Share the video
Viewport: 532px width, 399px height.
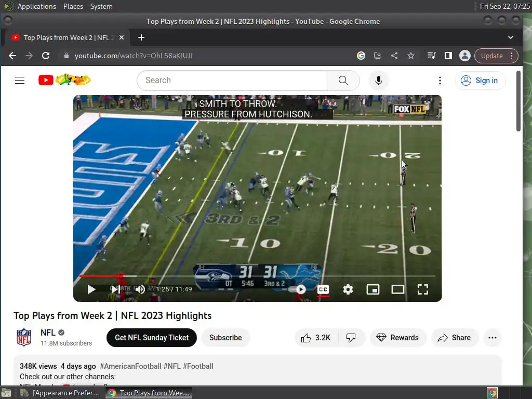pos(455,338)
